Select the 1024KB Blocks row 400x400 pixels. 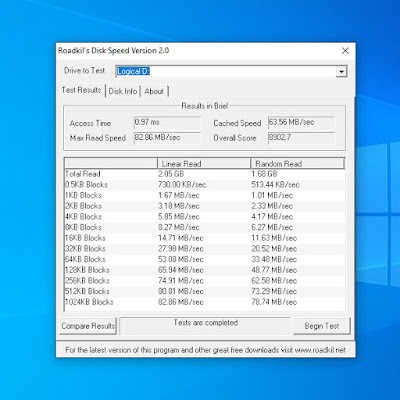point(205,302)
